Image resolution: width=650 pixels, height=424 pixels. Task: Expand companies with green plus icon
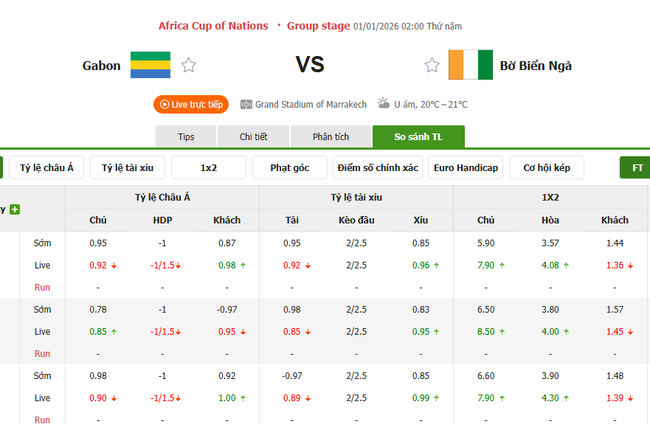point(15,209)
